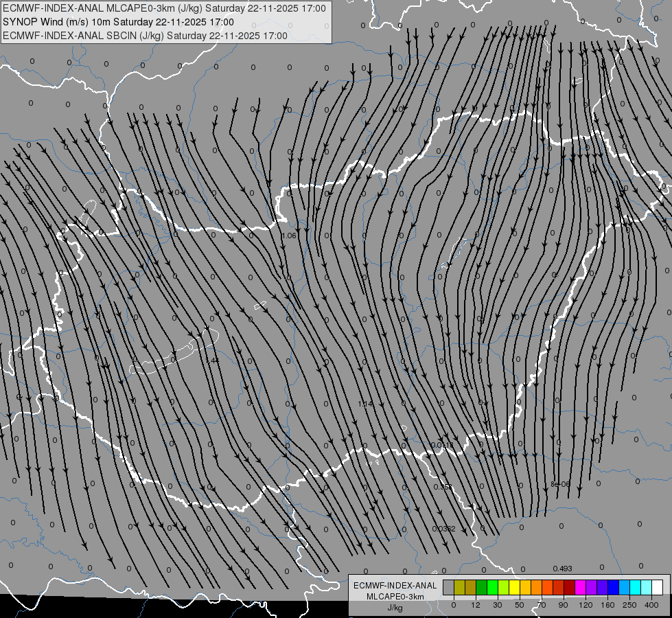This screenshot has width=672, height=618.
Task: Select the white legend swatch
Action: point(657,587)
